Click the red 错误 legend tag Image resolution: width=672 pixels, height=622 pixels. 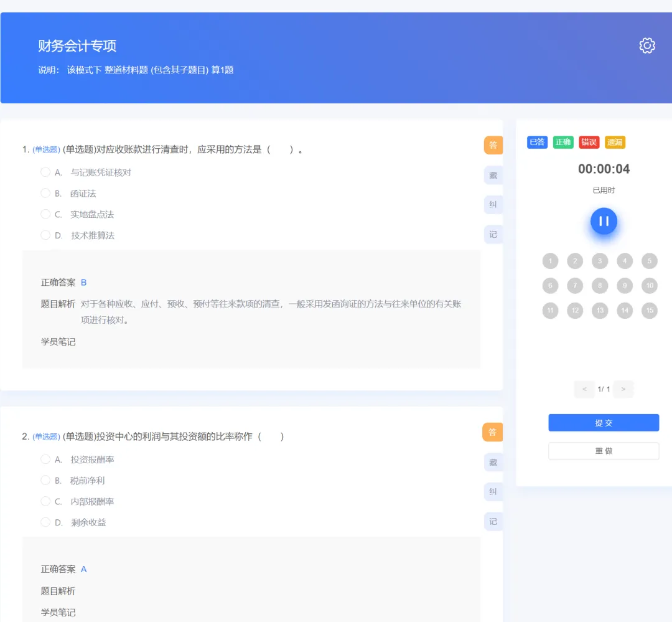tap(589, 142)
